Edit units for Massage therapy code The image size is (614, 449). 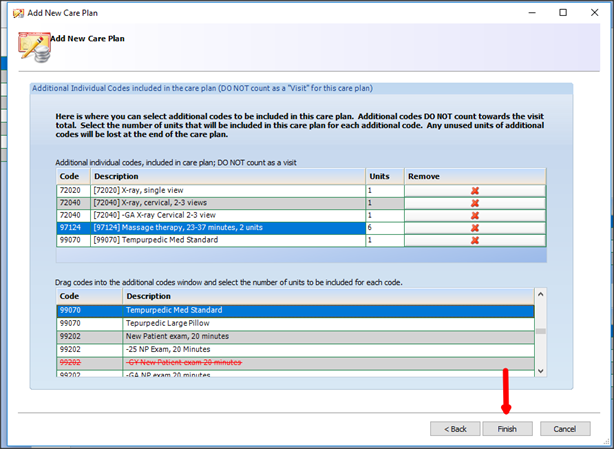pos(384,228)
